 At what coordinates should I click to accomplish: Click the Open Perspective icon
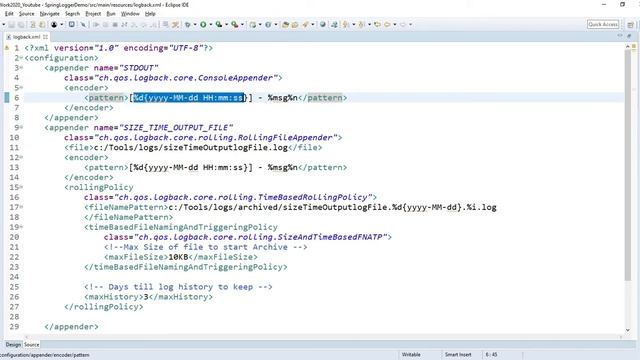(631, 24)
